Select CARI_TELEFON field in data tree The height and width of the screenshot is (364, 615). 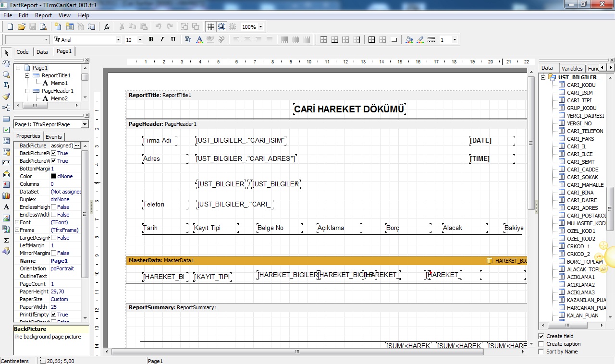(x=585, y=131)
